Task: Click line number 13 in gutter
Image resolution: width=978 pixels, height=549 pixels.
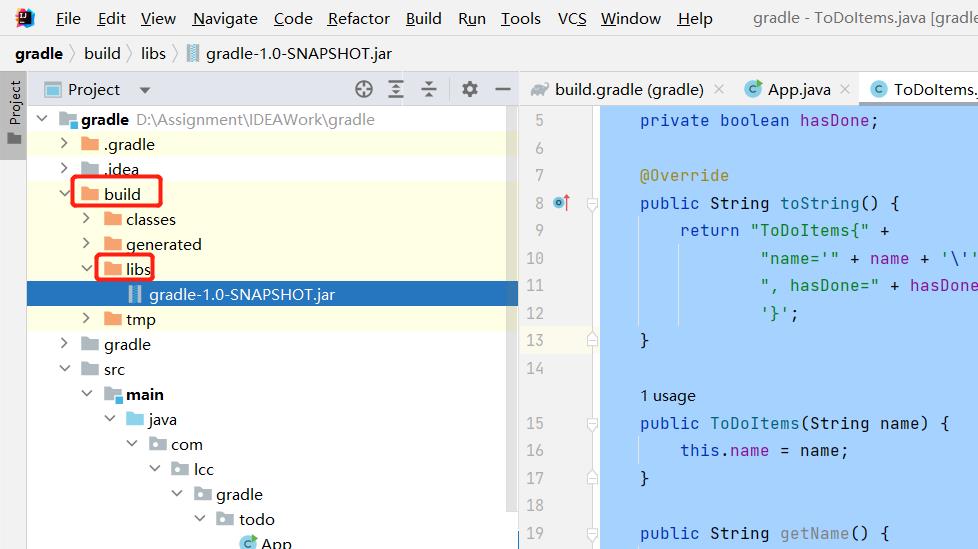Action: click(x=535, y=341)
